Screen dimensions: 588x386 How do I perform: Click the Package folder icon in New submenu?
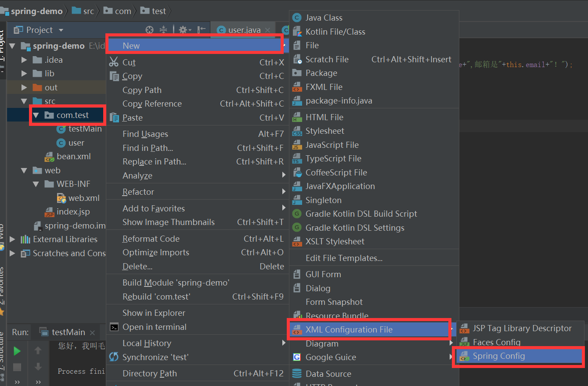pyautogui.click(x=297, y=73)
